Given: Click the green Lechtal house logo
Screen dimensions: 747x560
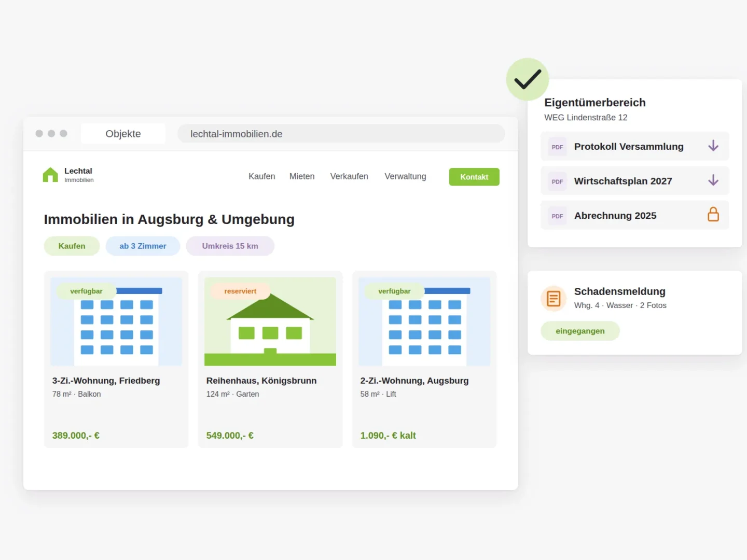Looking at the screenshot, I should [x=50, y=175].
